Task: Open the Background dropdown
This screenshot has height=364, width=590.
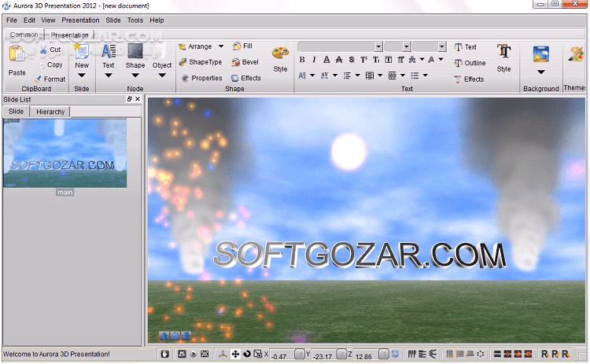Action: click(x=540, y=72)
